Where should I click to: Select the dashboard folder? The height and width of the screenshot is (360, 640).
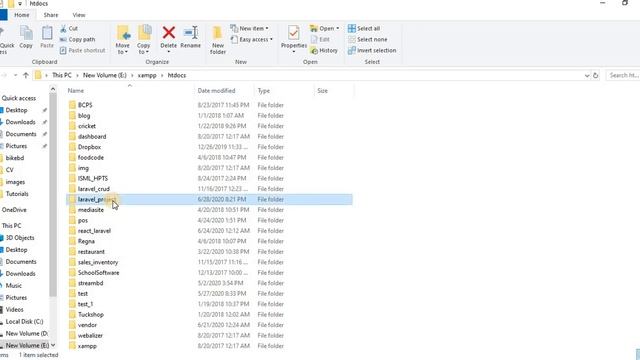pyautogui.click(x=92, y=137)
